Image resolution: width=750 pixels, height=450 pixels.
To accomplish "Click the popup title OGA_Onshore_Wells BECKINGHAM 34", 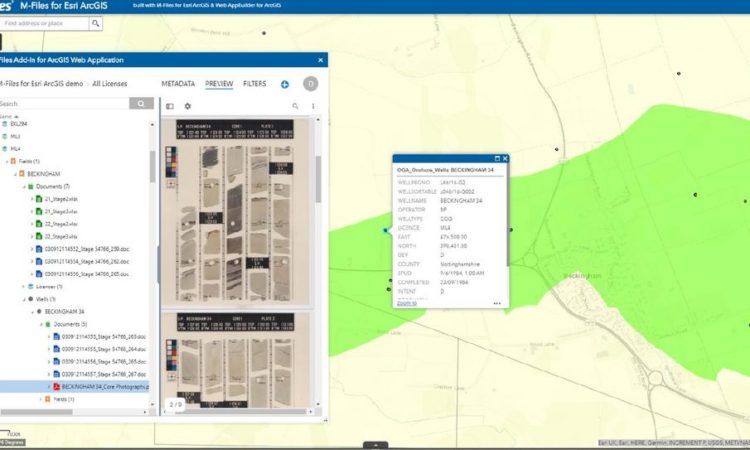I will [445, 170].
